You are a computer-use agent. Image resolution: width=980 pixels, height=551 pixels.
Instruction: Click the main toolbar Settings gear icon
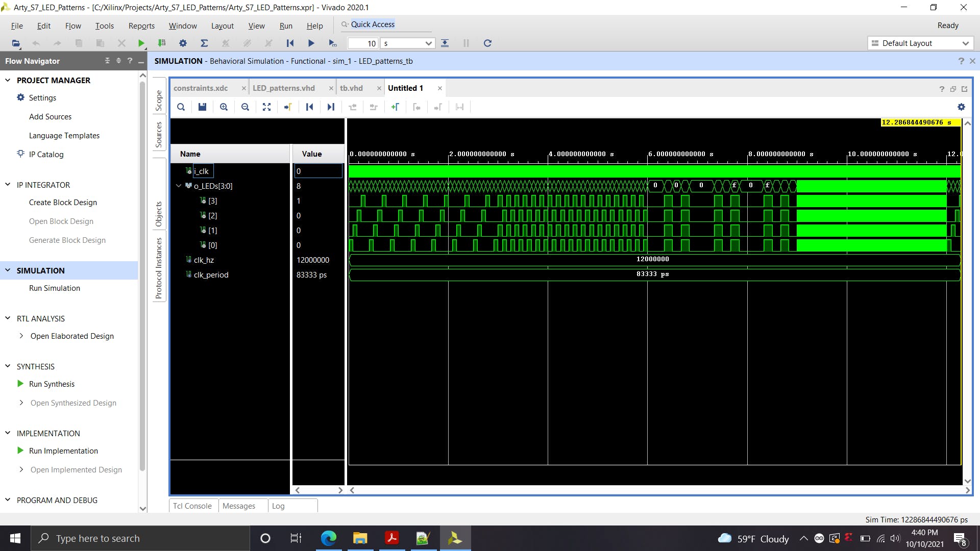183,43
